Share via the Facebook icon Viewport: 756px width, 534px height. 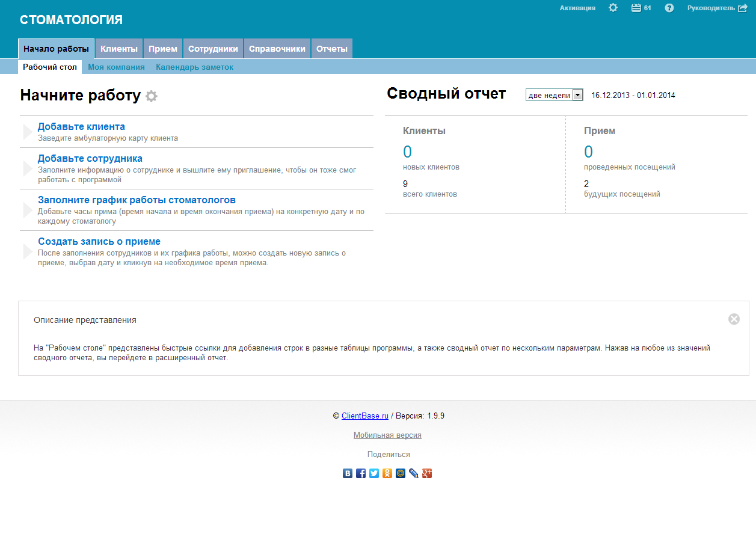tap(361, 473)
